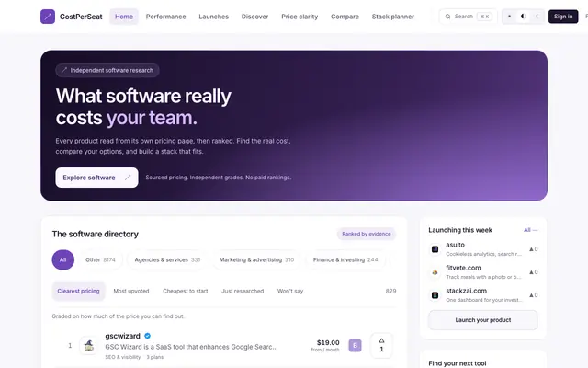The height and width of the screenshot is (368, 588).
Task: Switch to the Won't say tab
Action: (290, 291)
